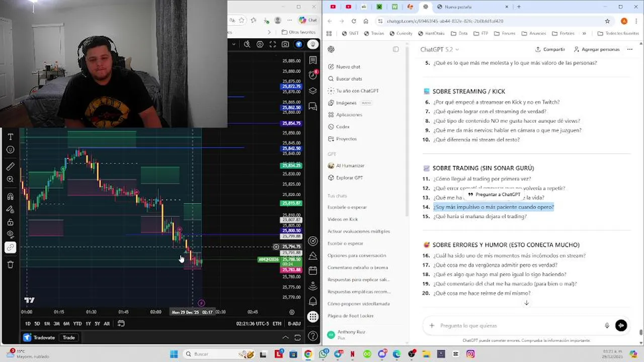The height and width of the screenshot is (362, 644).
Task: Activate the Zoom In tool
Action: point(10,179)
